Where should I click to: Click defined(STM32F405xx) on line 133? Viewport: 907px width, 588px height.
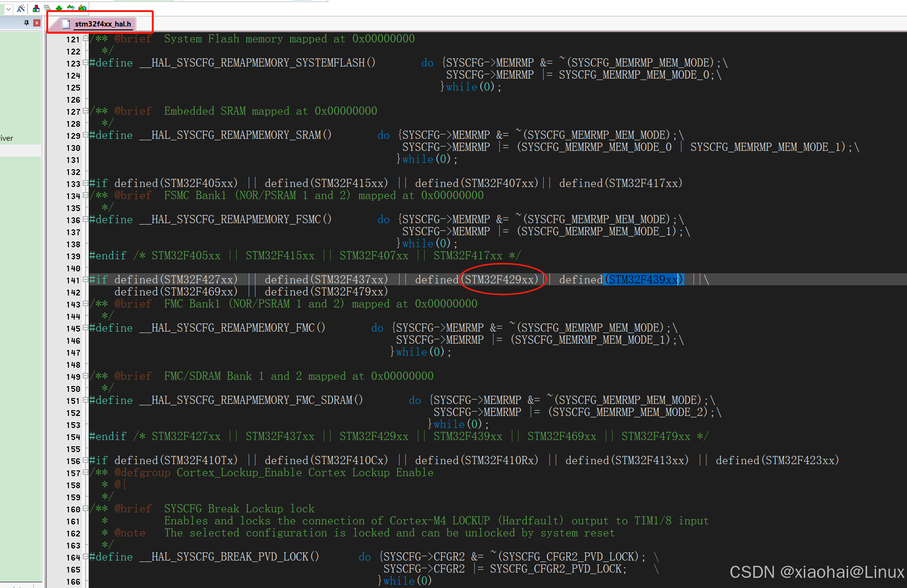point(176,183)
